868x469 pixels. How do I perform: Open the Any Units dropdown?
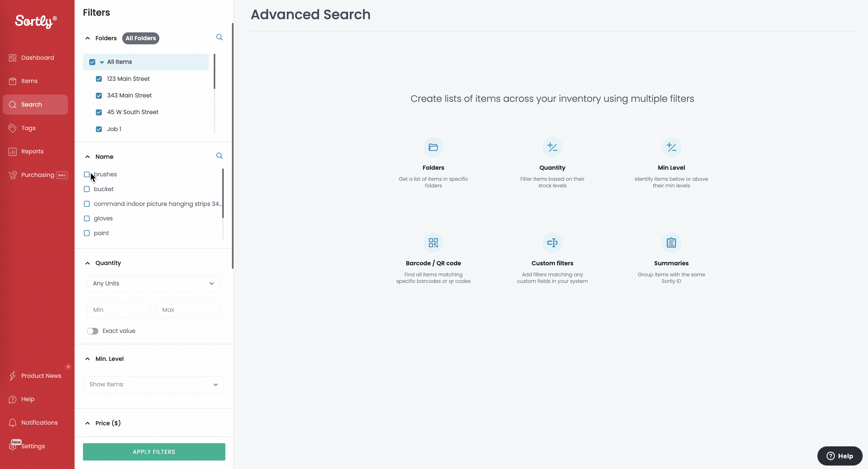(153, 283)
